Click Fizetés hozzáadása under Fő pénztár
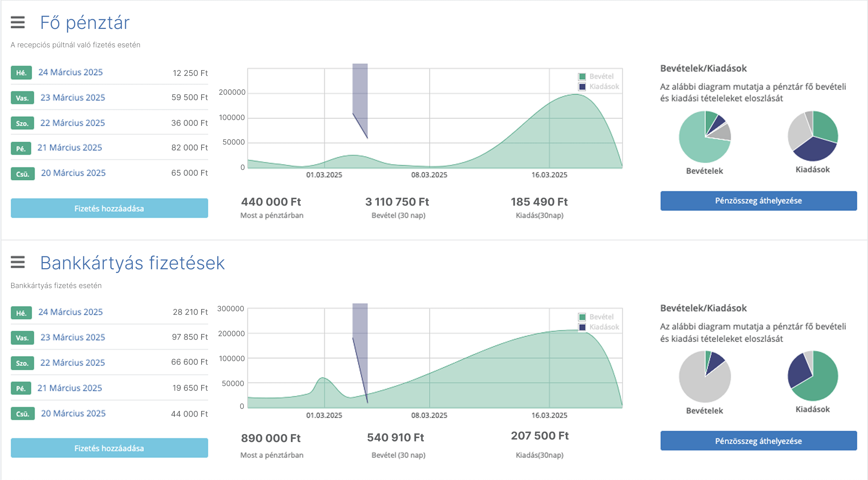868x480 pixels. (x=109, y=208)
